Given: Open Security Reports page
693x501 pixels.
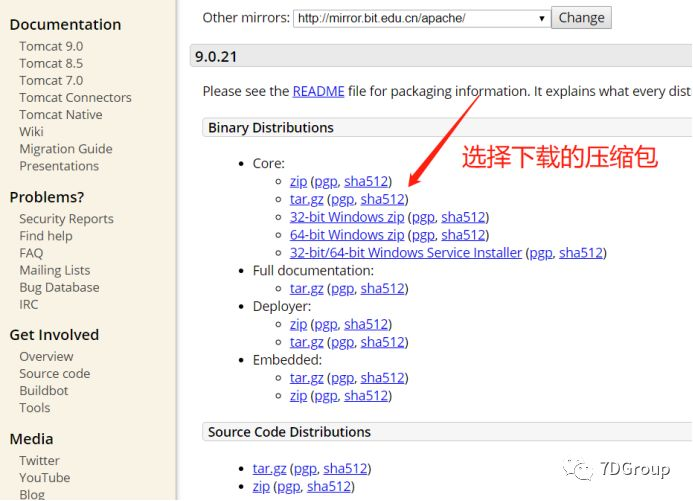Looking at the screenshot, I should [66, 219].
